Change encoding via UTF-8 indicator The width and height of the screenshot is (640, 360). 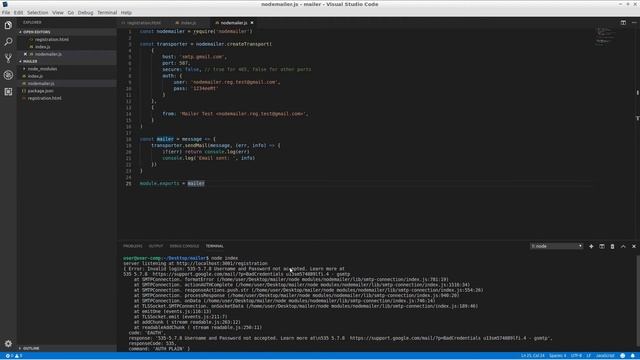coord(576,356)
